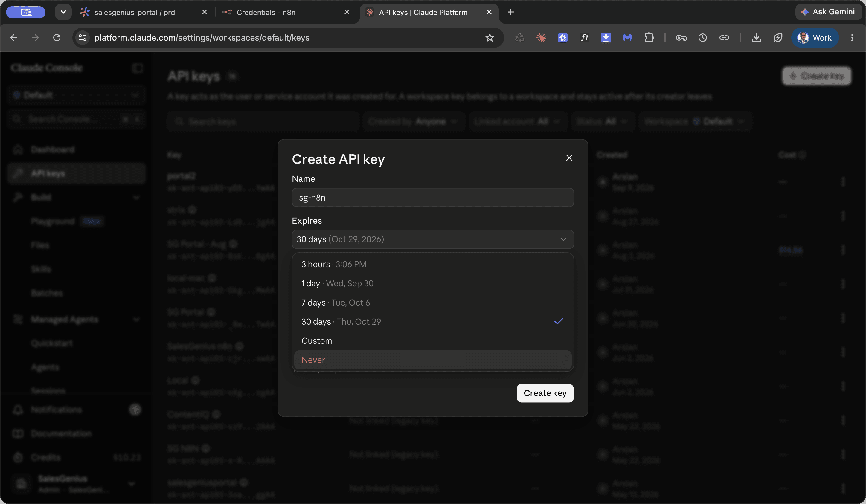
Task: Close the Create API key dialog
Action: pyautogui.click(x=569, y=158)
